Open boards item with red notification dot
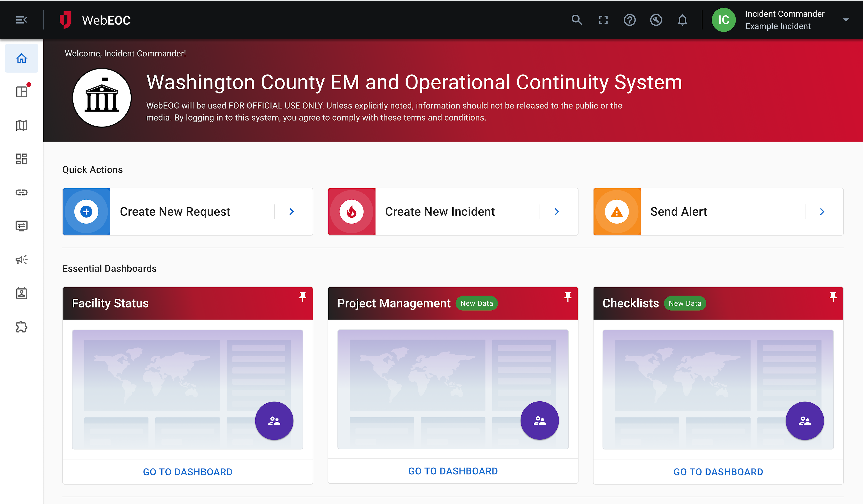Screen dimensions: 863x504 21,92
